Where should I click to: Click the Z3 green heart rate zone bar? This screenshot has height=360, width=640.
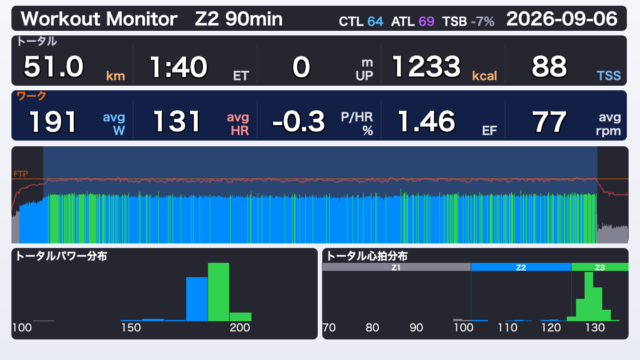(x=600, y=267)
